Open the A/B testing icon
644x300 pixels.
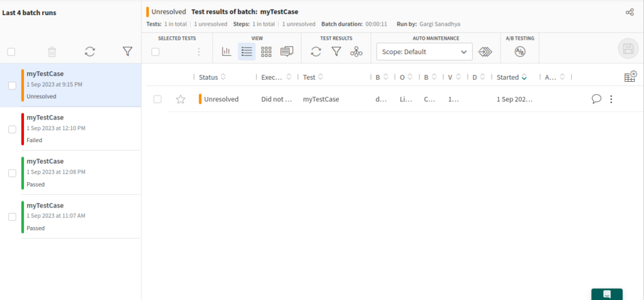coord(519,52)
